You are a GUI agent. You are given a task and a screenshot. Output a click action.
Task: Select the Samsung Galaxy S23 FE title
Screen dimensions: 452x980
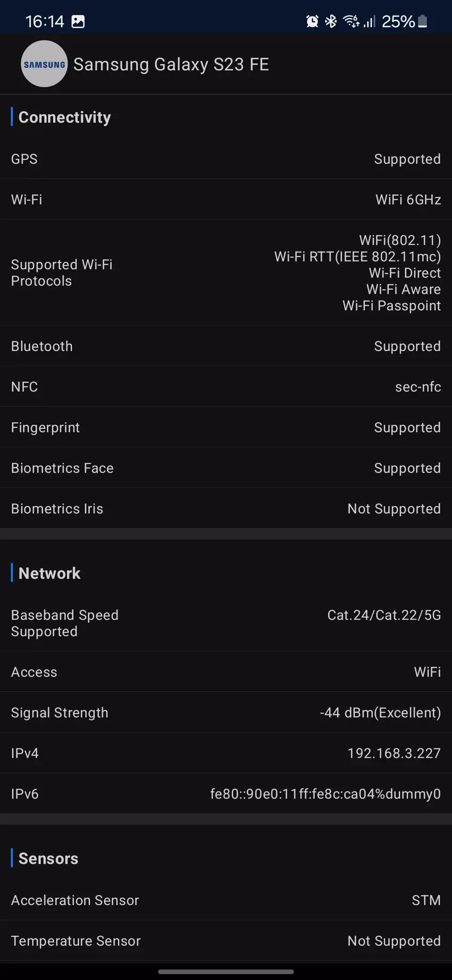[171, 64]
